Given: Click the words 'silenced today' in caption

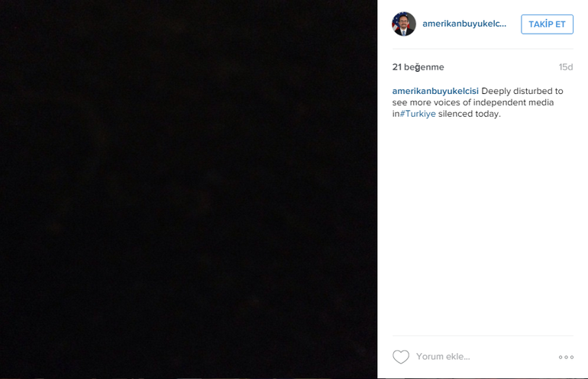Looking at the screenshot, I should pos(469,114).
